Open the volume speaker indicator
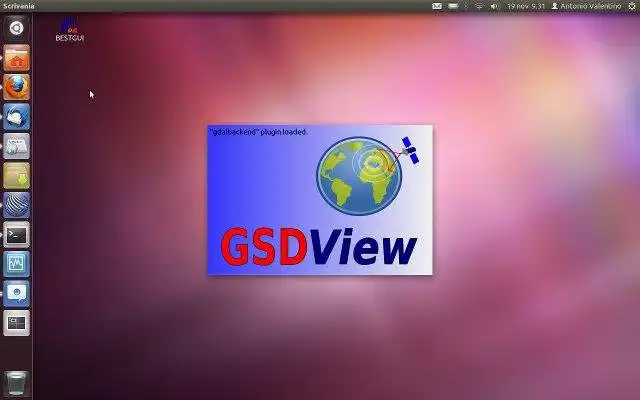Screen dimensions: 640x400 pos(495,6)
